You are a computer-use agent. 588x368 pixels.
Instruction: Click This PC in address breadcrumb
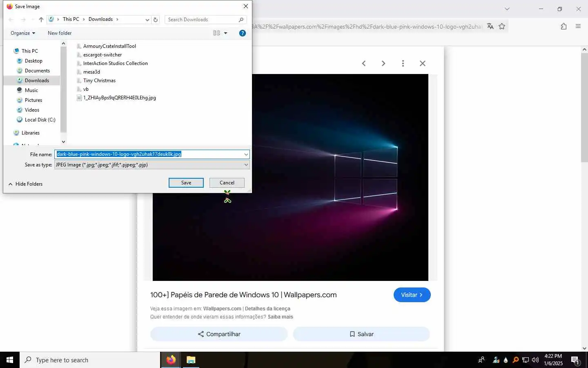[x=71, y=19]
